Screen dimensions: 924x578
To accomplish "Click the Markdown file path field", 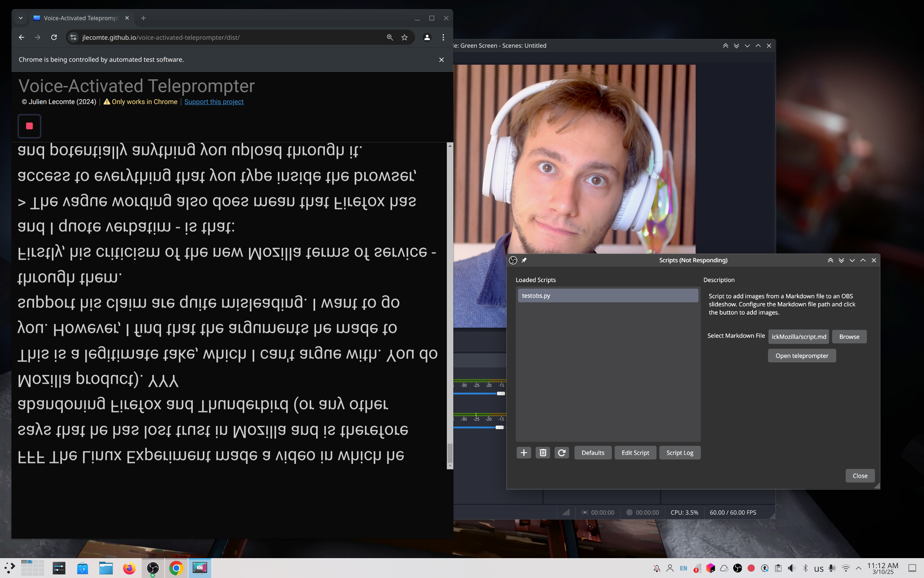I will tap(799, 337).
